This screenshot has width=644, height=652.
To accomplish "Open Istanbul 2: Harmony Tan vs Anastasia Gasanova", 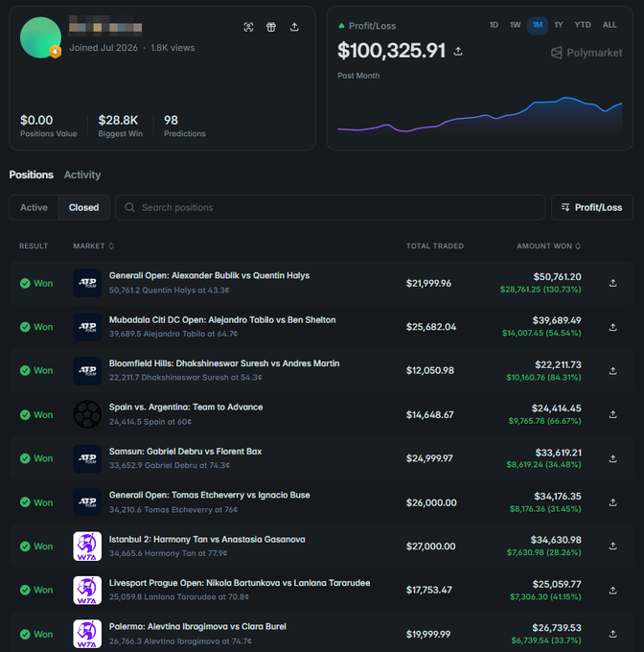I will [x=207, y=539].
